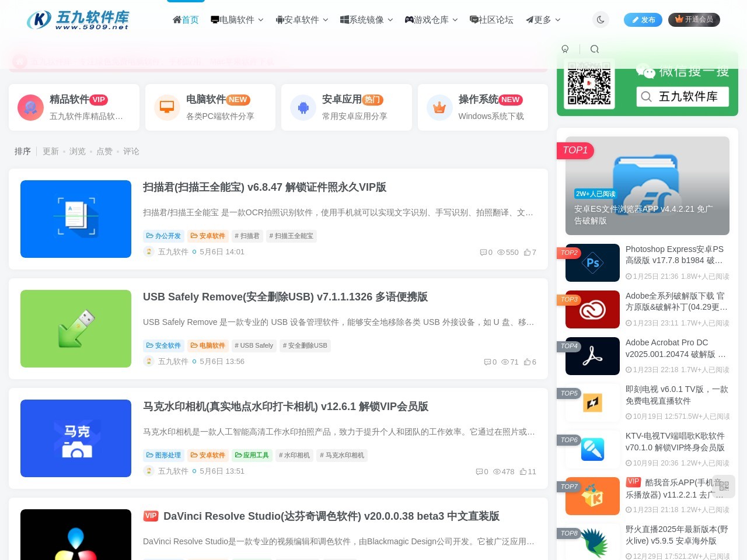Open the 操作系统 NEW category card icon

pos(439,107)
